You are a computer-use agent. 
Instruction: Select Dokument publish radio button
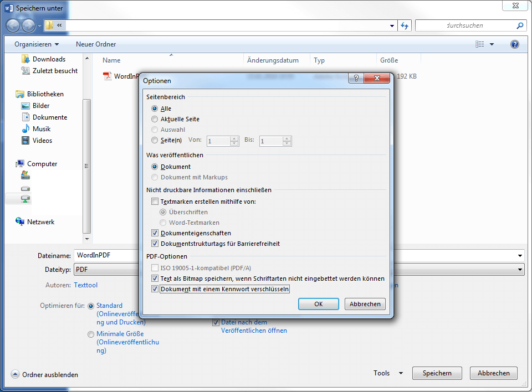pyautogui.click(x=155, y=167)
